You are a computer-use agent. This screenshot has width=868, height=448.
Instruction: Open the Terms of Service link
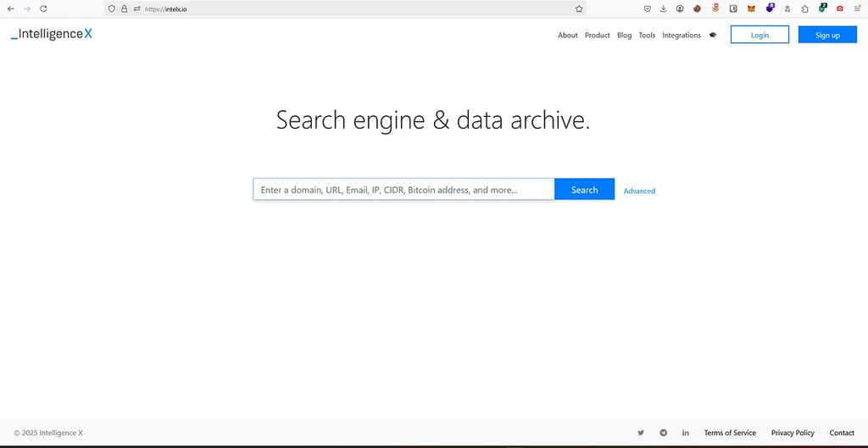pos(730,433)
